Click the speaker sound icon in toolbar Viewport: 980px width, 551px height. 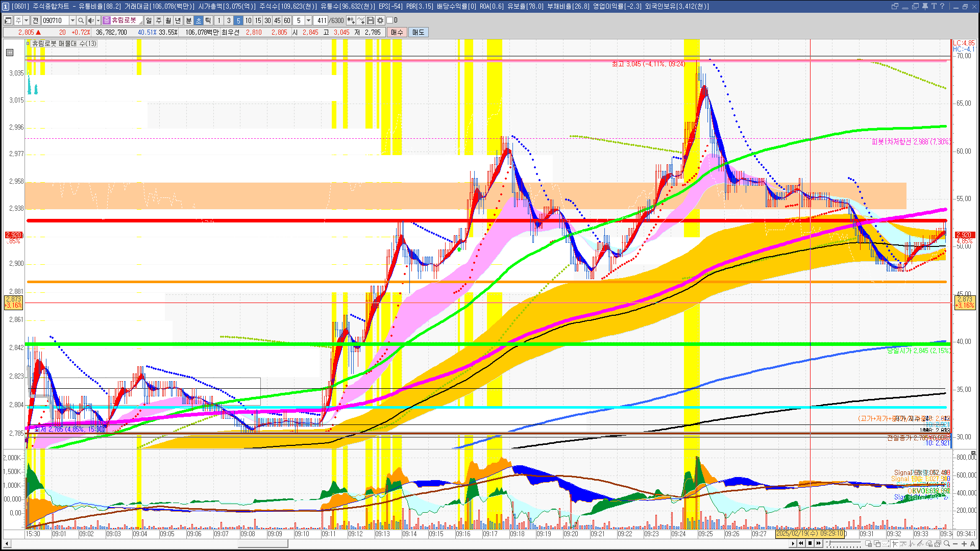(x=90, y=20)
